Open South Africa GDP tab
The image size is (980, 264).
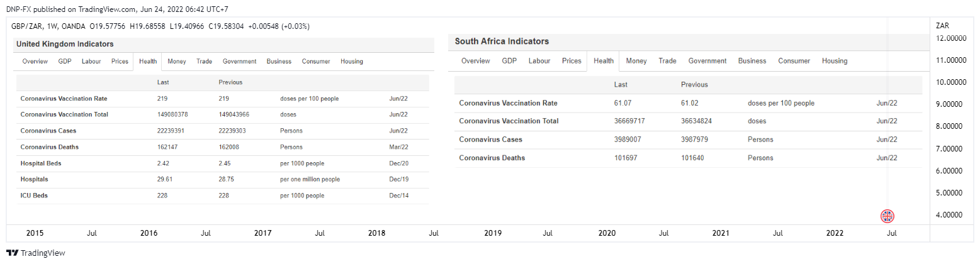tap(510, 61)
